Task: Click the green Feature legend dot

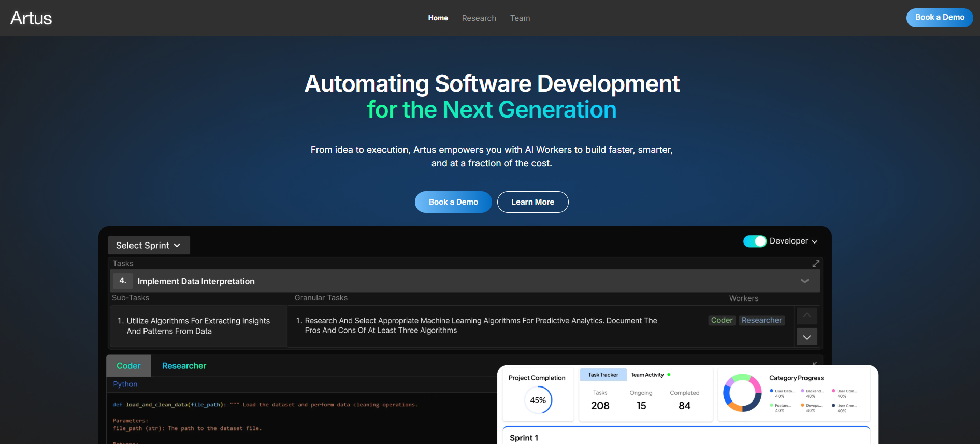Action: coord(771,405)
